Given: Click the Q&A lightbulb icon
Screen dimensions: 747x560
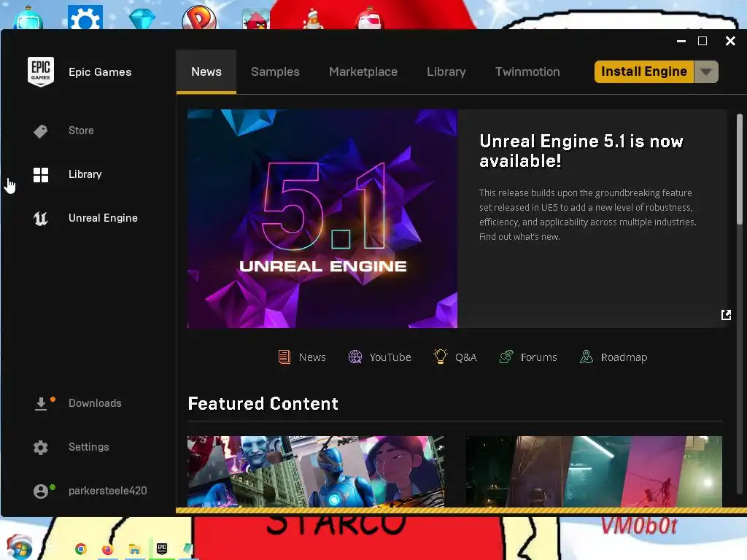Looking at the screenshot, I should coord(440,357).
